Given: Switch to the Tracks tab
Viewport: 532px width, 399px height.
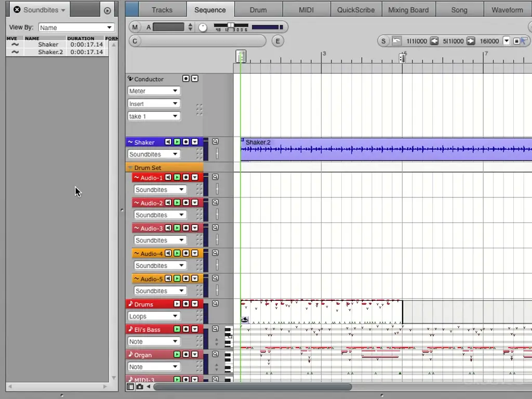Looking at the screenshot, I should [162, 9].
